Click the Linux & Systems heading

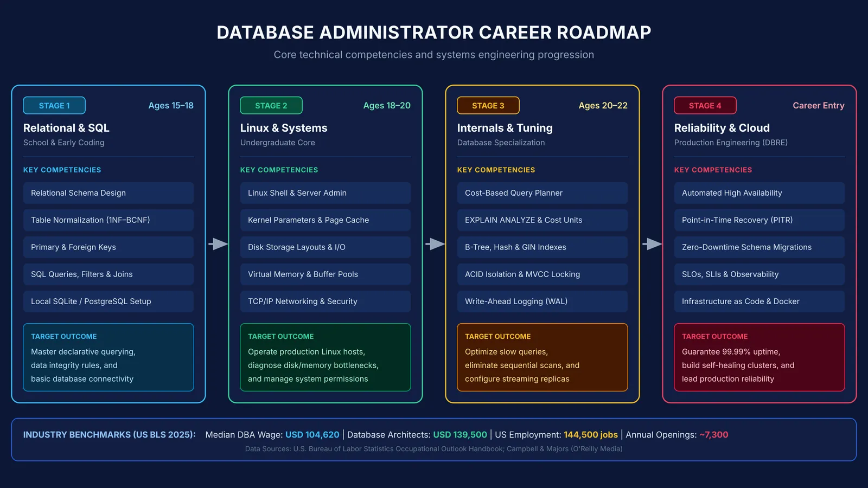284,128
